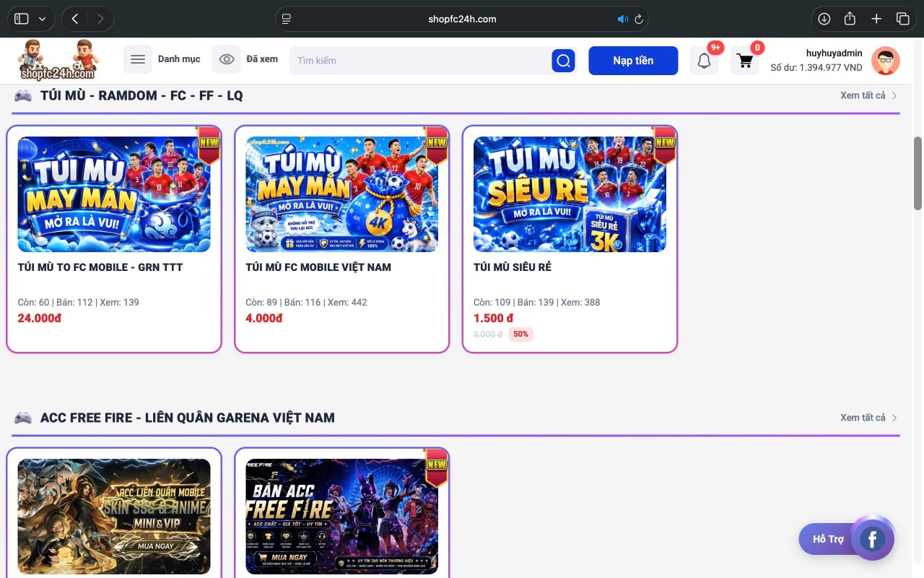Screen dimensions: 924x578
Task: Click the 9+ notification count badge
Action: (x=715, y=48)
